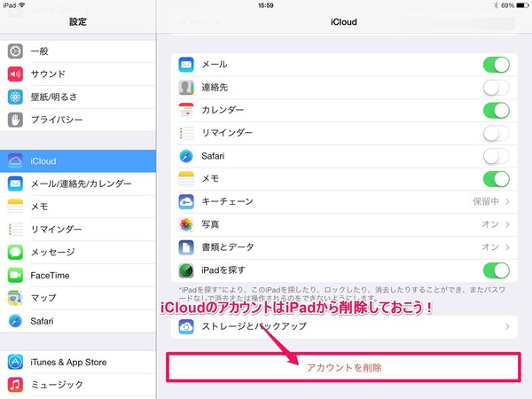Tap Delete Account (アカウントを削除) button
The height and width of the screenshot is (399, 532).
tap(344, 367)
